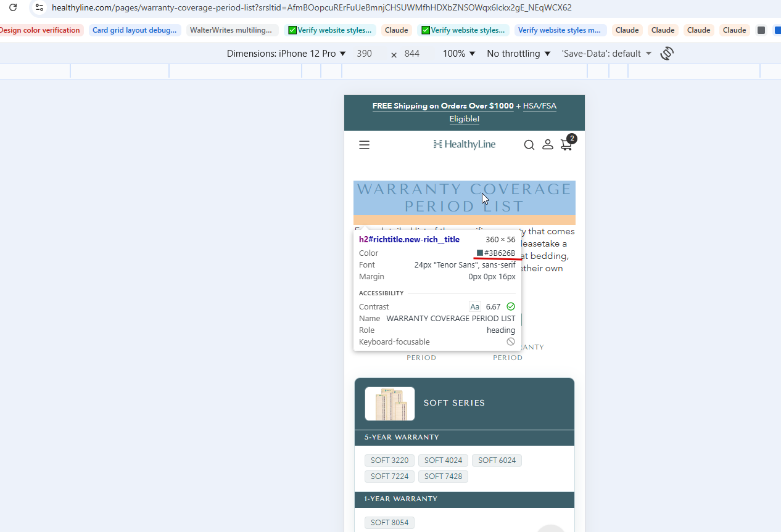Open the hamburger navigation menu
The height and width of the screenshot is (532, 781).
pyautogui.click(x=364, y=145)
